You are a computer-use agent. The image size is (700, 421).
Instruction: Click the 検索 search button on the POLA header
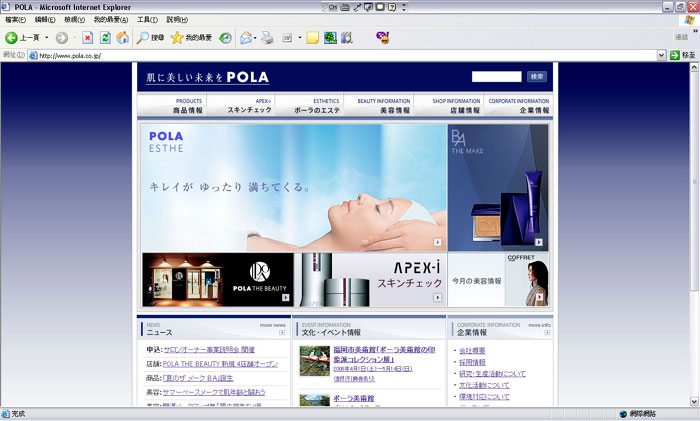(x=537, y=76)
